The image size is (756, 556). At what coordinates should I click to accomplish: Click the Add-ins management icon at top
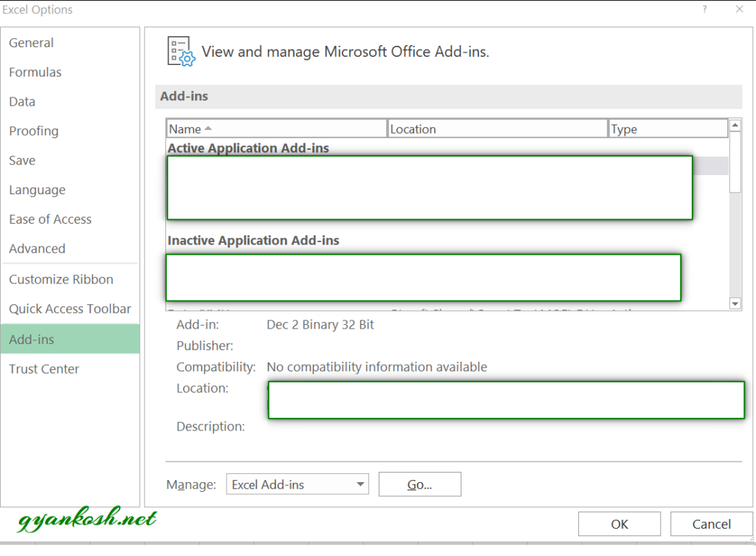(x=179, y=52)
